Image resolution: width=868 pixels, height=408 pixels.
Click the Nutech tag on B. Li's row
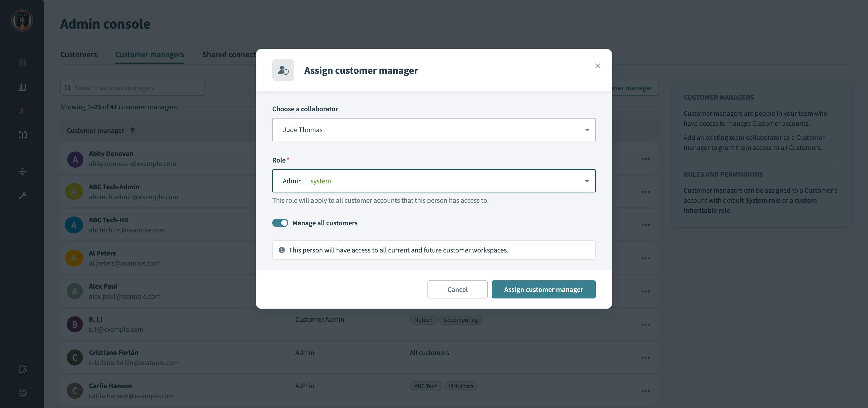[423, 320]
